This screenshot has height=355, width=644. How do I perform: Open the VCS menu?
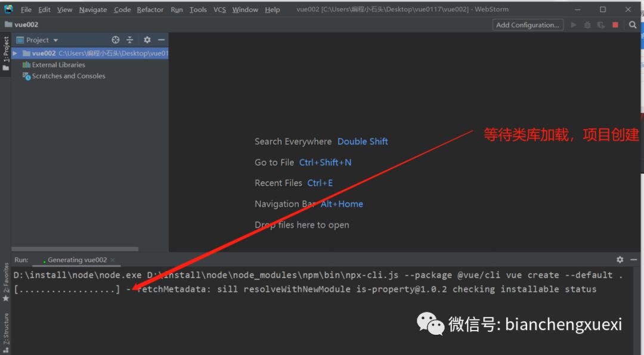(x=219, y=10)
